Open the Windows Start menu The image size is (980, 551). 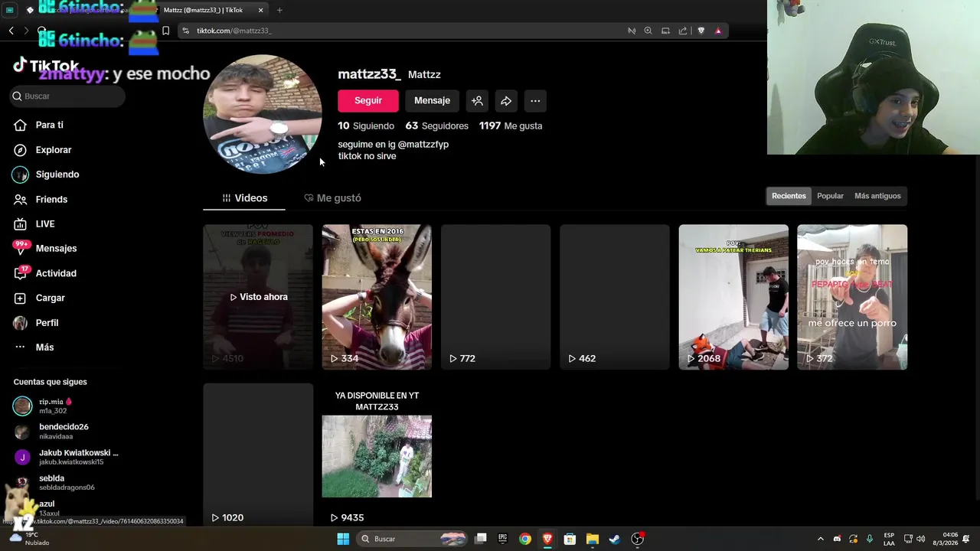(x=343, y=539)
